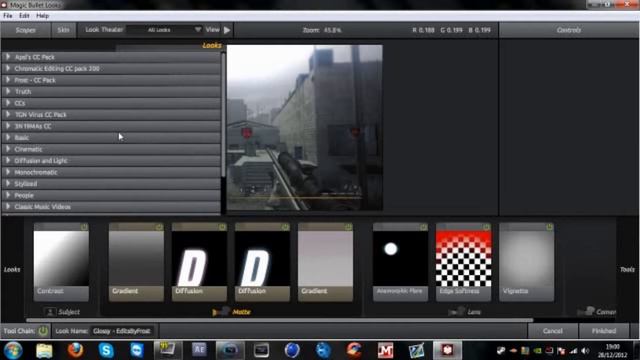Click the Cancel button
Screen dimensions: 640x360
click(x=553, y=331)
